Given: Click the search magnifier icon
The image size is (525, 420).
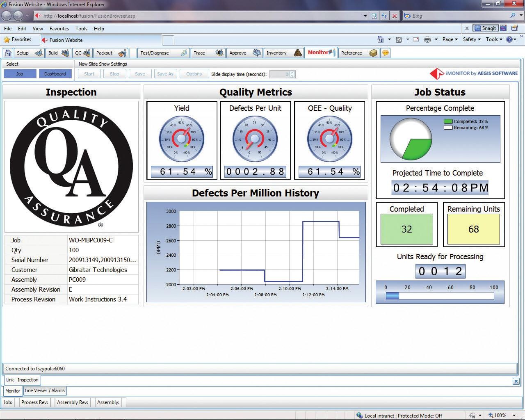Looking at the screenshot, I should (x=513, y=16).
